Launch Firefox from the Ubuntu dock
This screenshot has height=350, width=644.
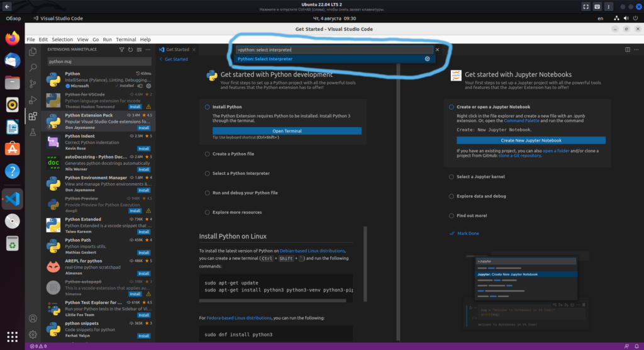tap(13, 38)
